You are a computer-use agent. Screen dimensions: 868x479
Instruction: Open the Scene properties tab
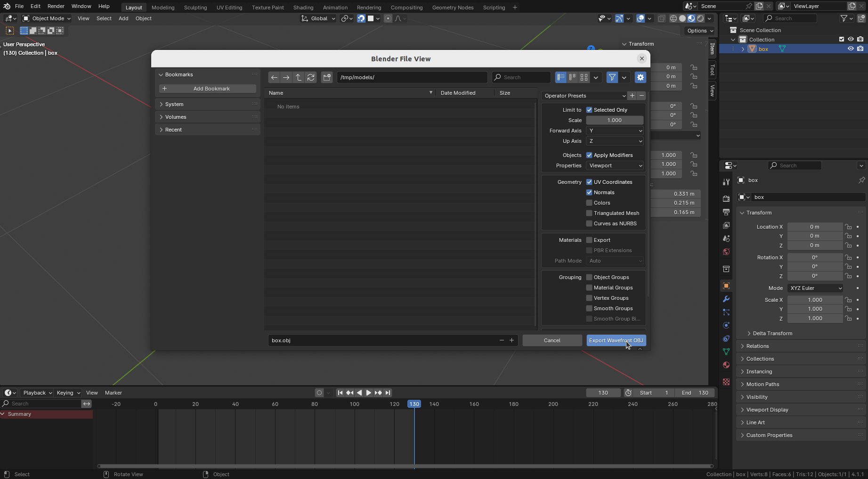point(726,239)
